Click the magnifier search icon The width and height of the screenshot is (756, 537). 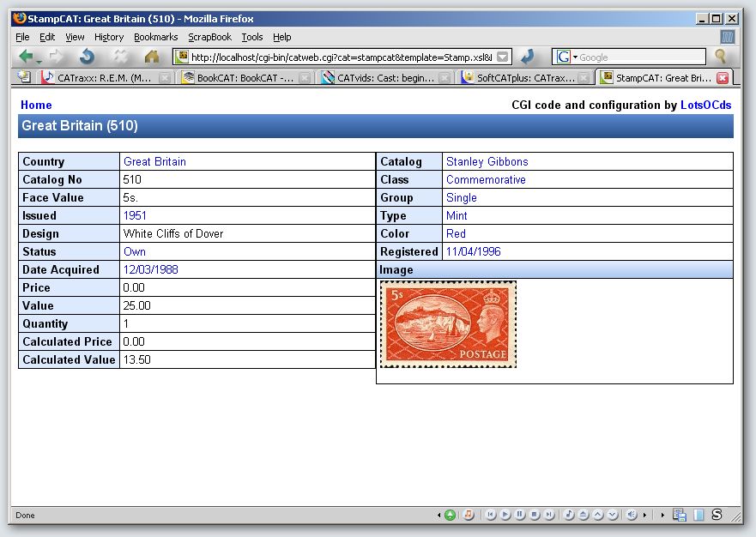point(721,57)
